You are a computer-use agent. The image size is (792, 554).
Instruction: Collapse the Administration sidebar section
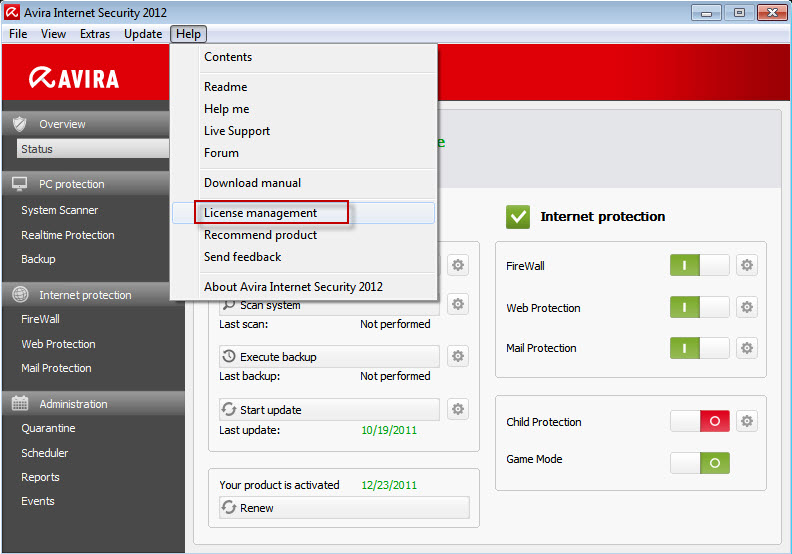(93, 404)
